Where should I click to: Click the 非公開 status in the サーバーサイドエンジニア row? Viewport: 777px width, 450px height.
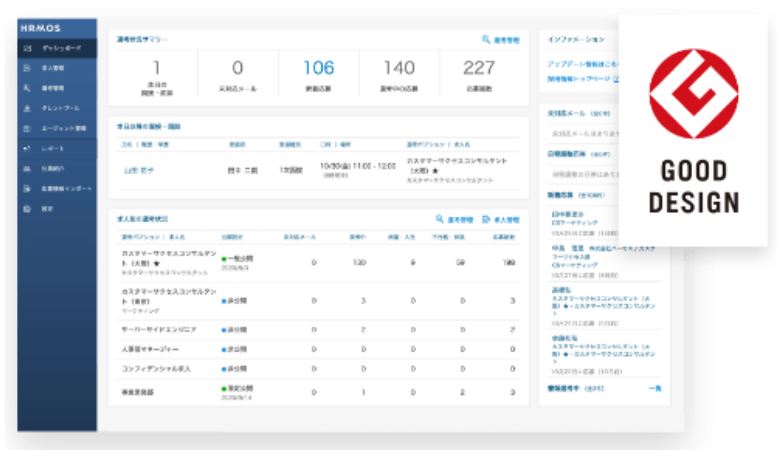234,330
